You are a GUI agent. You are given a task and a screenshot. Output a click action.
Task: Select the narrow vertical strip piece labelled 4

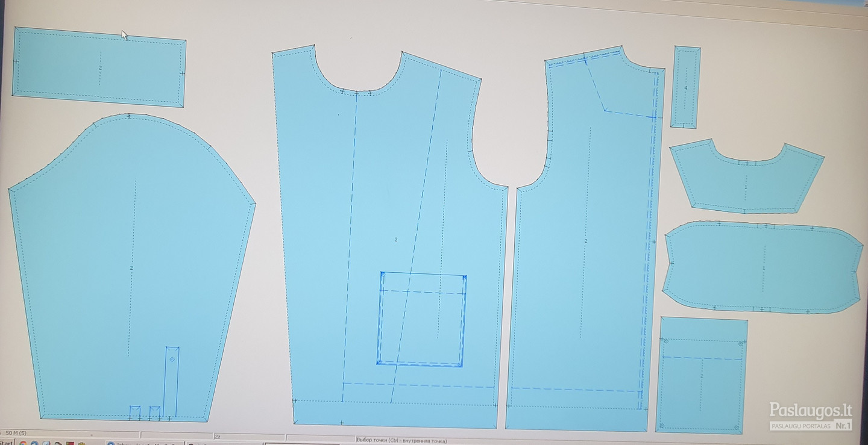[x=686, y=87]
